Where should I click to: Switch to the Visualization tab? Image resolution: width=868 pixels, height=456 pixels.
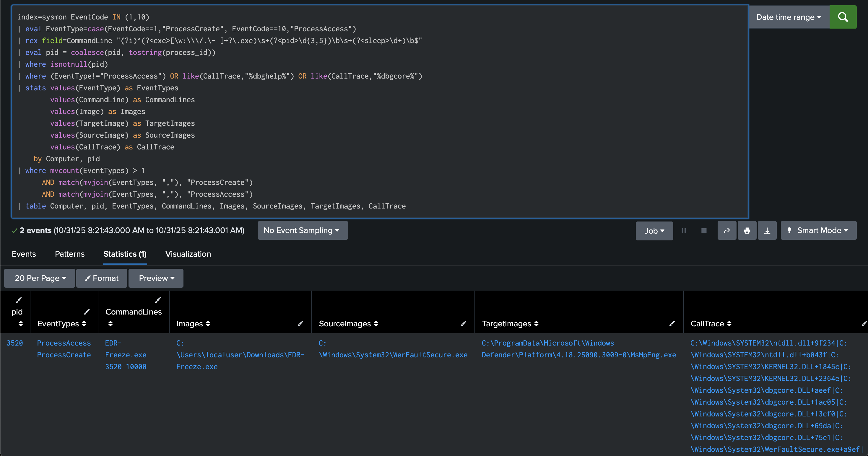188,254
